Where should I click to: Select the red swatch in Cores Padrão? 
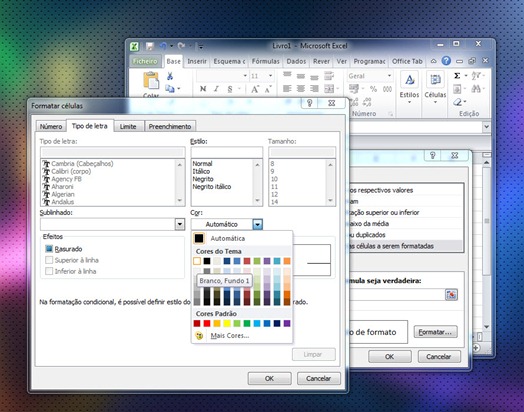tap(207, 323)
